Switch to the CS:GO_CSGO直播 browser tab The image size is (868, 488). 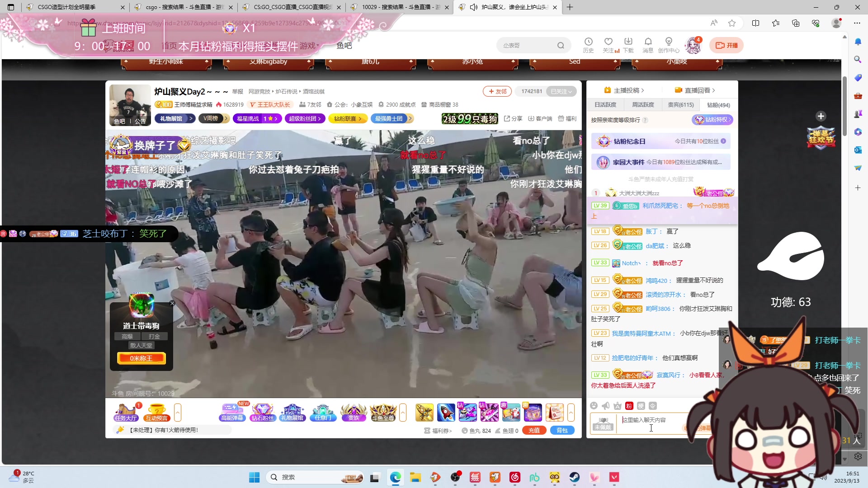pyautogui.click(x=292, y=7)
